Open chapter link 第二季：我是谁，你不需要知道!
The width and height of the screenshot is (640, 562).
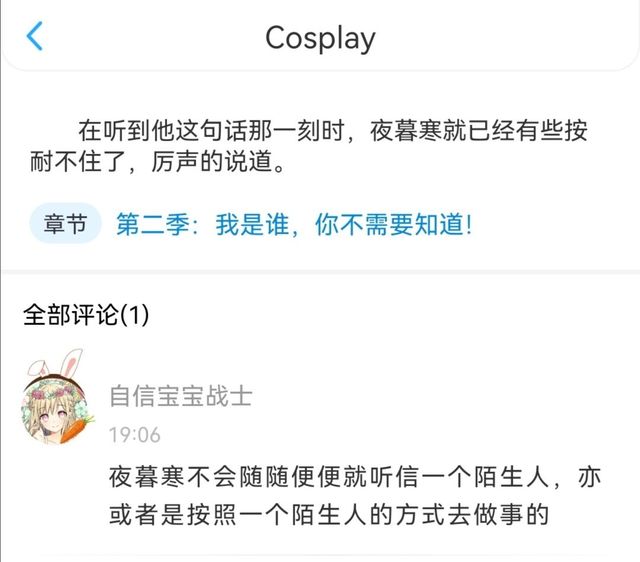tap(294, 224)
